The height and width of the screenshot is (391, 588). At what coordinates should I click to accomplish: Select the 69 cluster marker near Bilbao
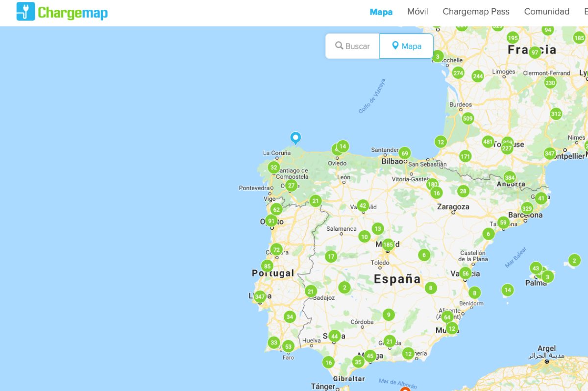[x=404, y=153]
